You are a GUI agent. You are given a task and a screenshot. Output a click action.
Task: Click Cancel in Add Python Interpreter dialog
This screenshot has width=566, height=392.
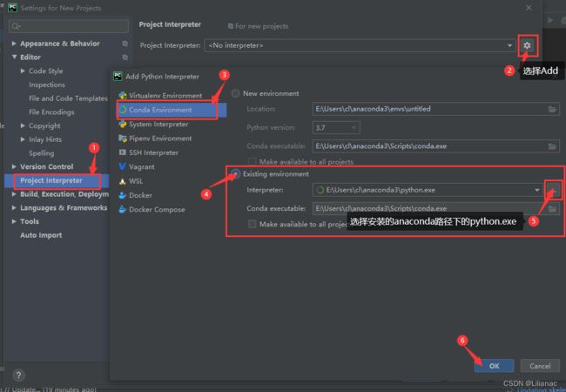[x=540, y=366]
